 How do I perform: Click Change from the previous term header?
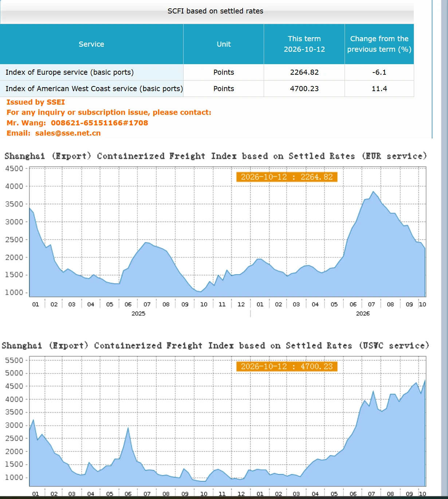point(379,44)
